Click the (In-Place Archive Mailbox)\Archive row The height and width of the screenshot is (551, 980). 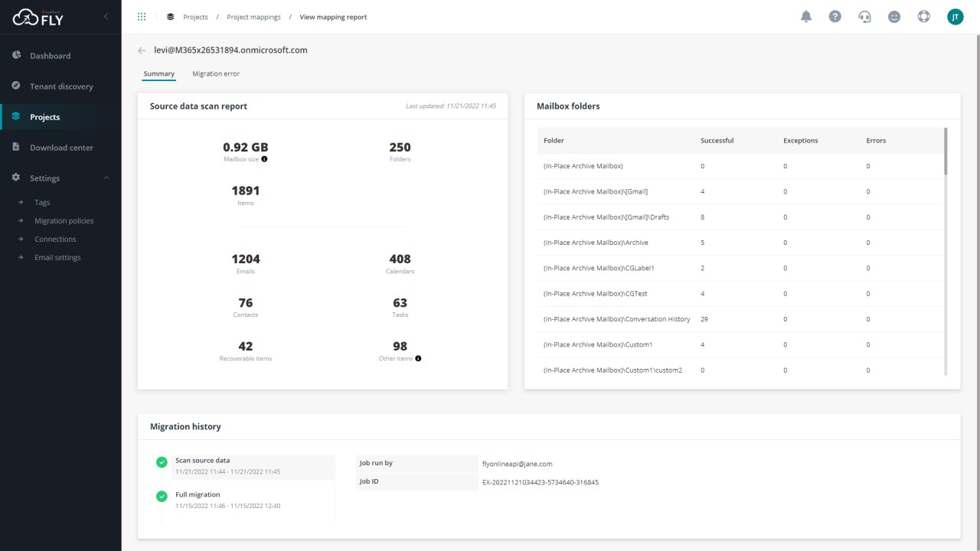(740, 243)
